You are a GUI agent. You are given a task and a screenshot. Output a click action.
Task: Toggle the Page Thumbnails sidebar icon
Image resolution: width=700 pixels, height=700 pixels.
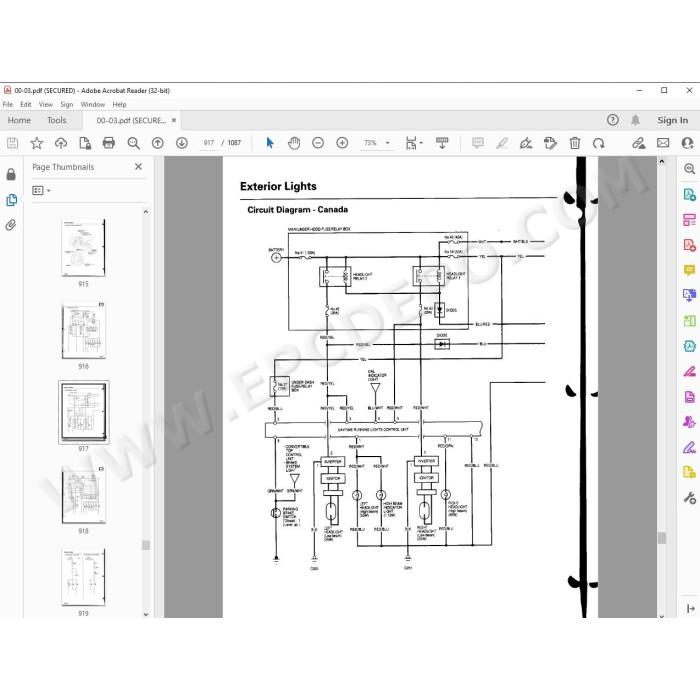[x=11, y=200]
